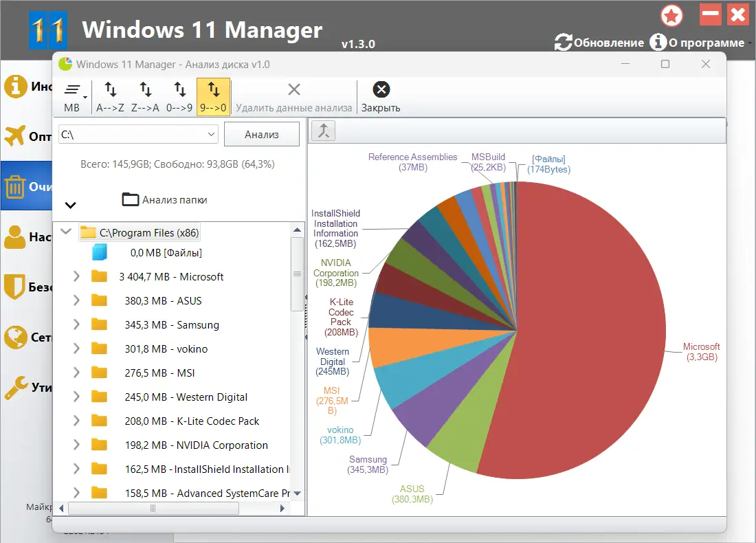Open the customization user sidebar tab
Screen dimensions: 756x543
pyautogui.click(x=15, y=236)
